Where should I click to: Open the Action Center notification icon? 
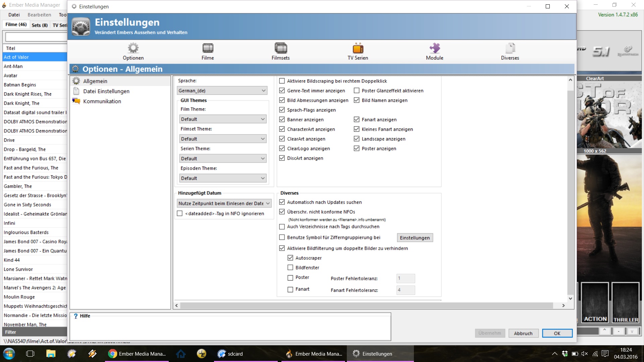(605, 354)
